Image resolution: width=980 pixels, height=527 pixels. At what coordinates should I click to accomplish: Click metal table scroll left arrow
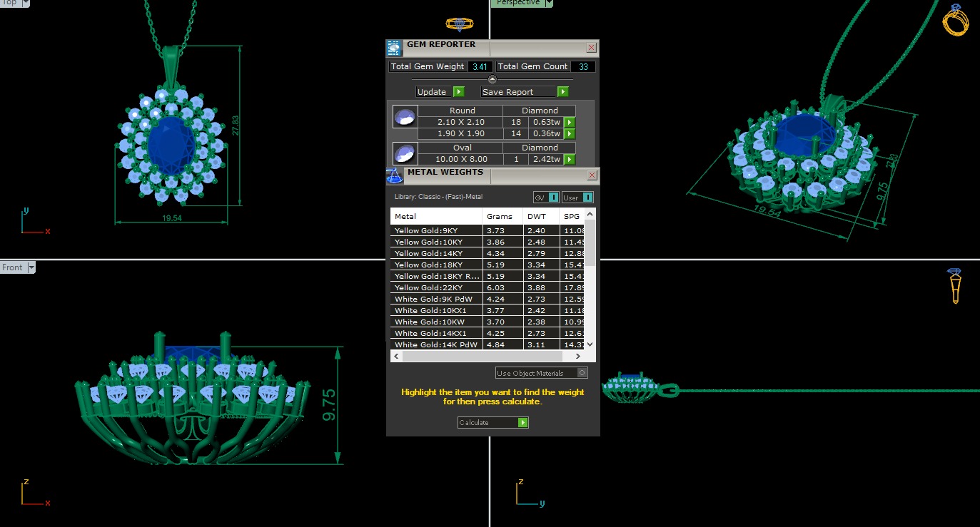coord(395,355)
